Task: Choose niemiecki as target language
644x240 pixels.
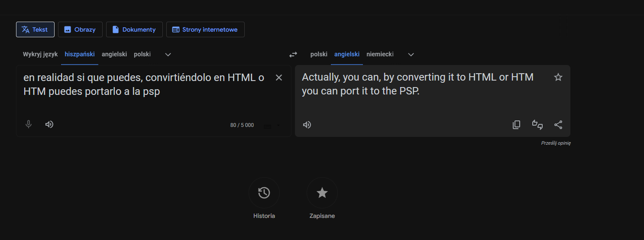Action: tap(380, 54)
